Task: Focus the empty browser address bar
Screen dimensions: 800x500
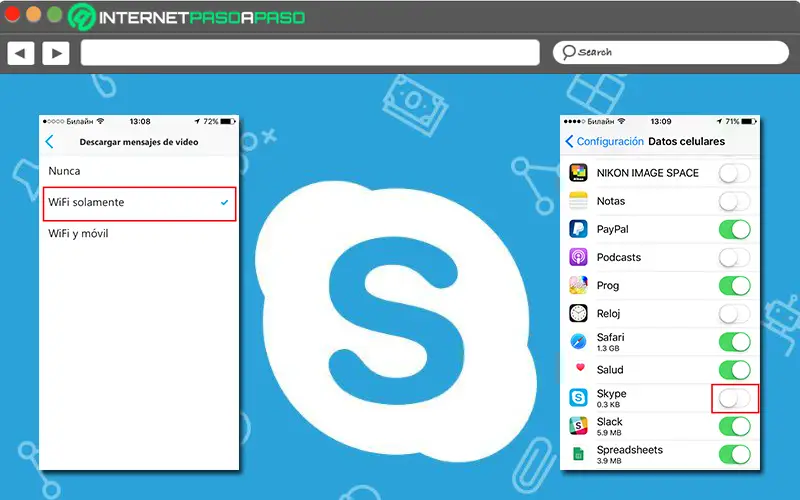Action: [310, 53]
